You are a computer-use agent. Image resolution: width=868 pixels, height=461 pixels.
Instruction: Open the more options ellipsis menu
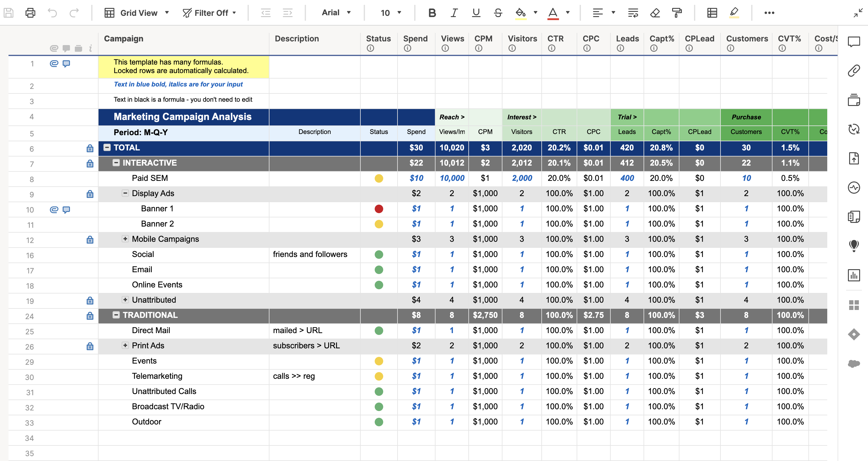[x=769, y=13]
